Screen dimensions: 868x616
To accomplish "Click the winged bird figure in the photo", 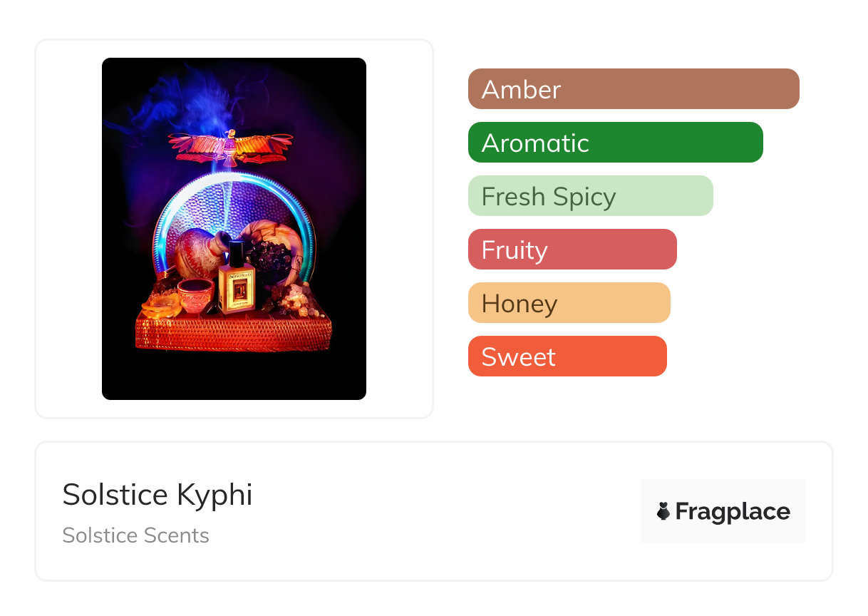I will click(x=230, y=145).
